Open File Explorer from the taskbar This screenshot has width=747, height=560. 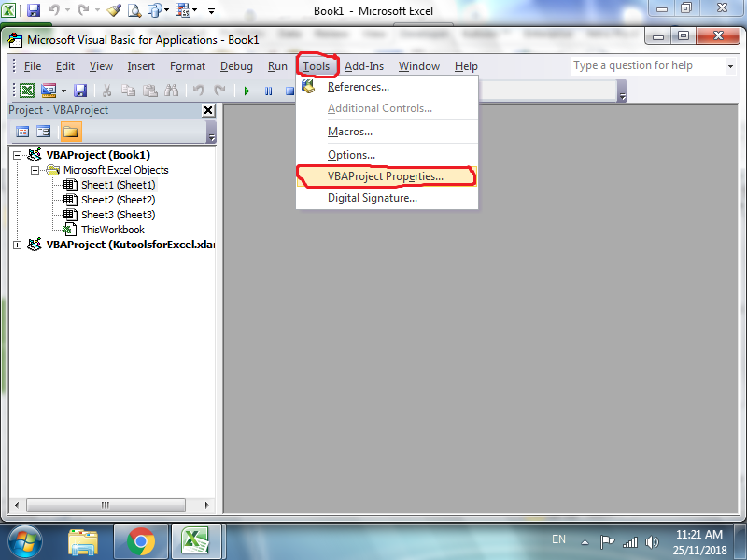pos(83,542)
